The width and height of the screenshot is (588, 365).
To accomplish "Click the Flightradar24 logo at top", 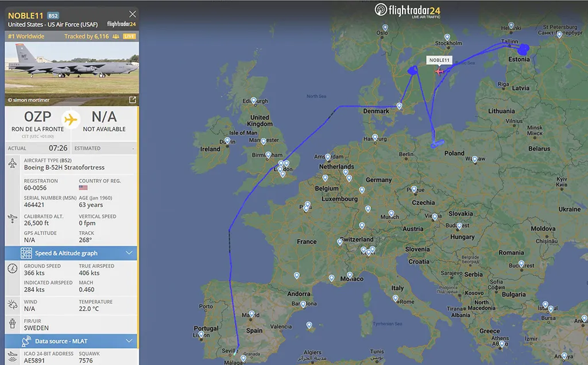I will coord(408,10).
